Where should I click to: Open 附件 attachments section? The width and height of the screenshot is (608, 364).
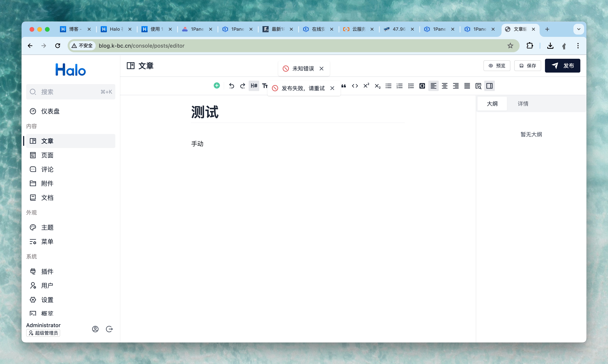pyautogui.click(x=71, y=184)
